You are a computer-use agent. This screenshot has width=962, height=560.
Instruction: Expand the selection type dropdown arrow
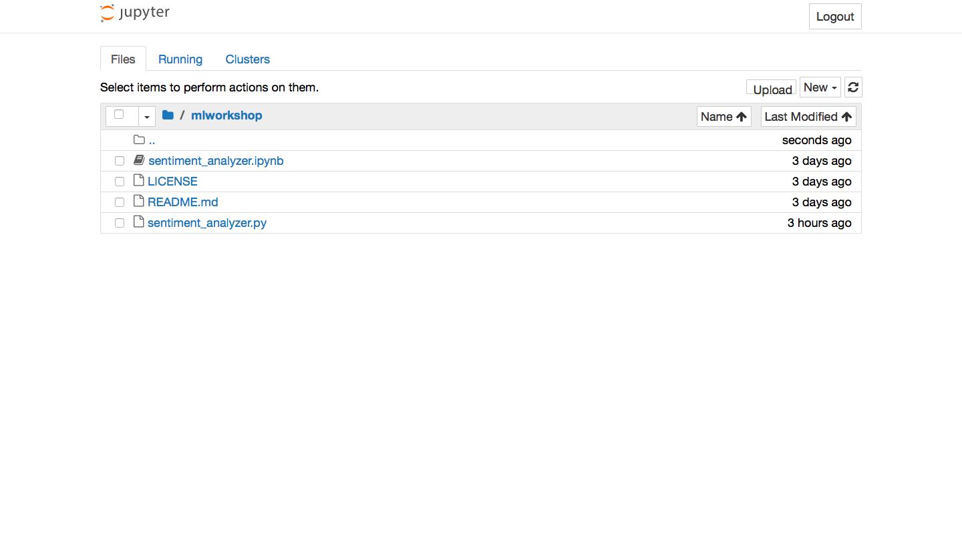[147, 117]
